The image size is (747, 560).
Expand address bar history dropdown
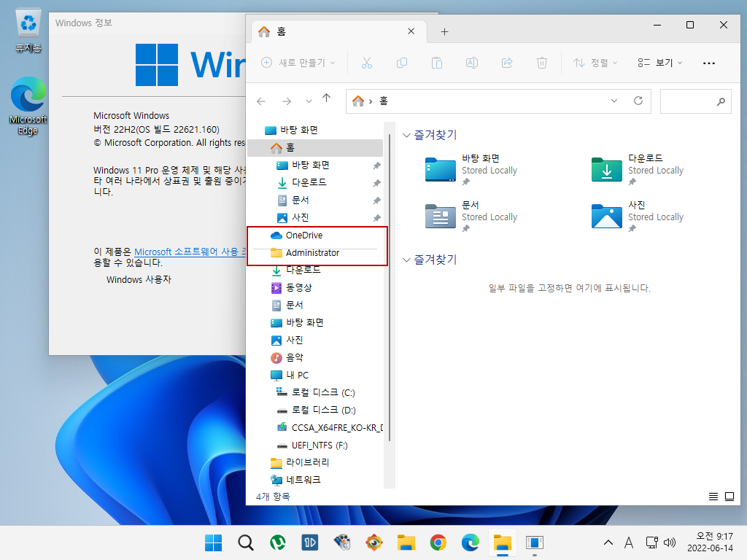click(614, 101)
